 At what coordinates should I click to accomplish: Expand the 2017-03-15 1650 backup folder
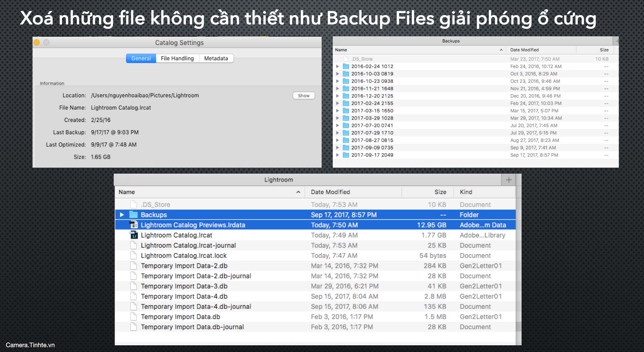click(338, 111)
